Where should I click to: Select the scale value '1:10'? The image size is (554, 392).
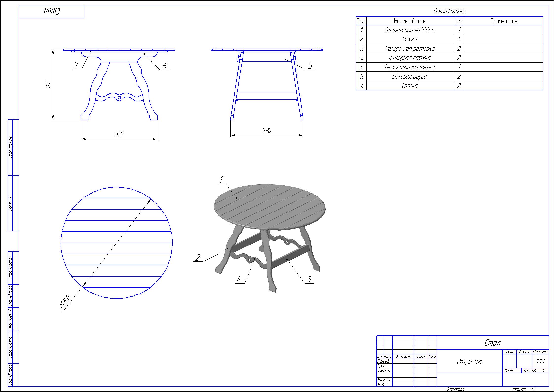[540, 361]
